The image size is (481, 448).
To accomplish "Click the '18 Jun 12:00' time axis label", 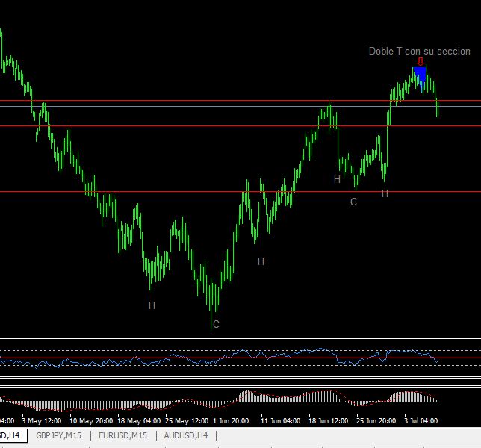I will [329, 421].
